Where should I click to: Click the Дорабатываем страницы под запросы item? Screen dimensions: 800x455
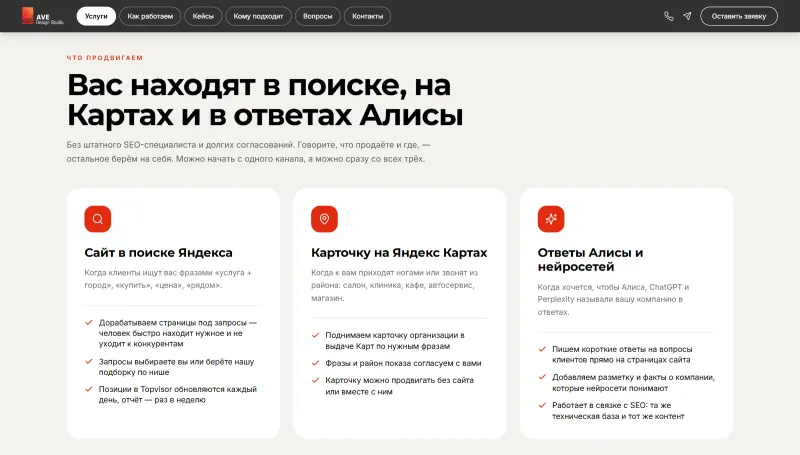[x=178, y=333]
